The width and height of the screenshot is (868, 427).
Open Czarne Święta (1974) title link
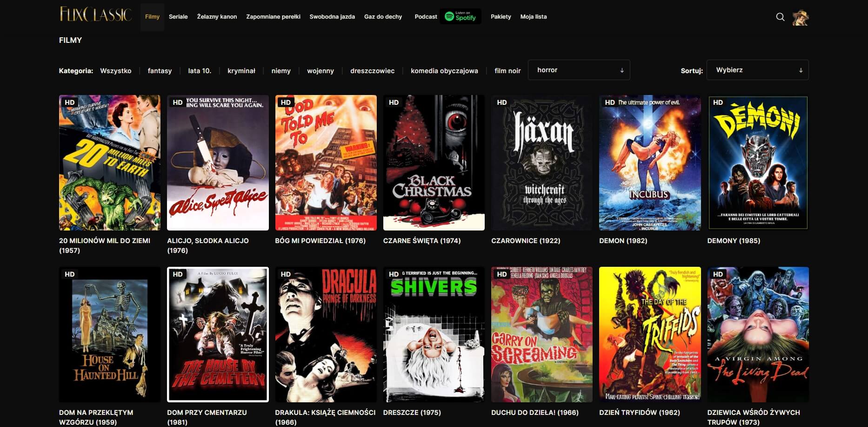click(x=421, y=241)
